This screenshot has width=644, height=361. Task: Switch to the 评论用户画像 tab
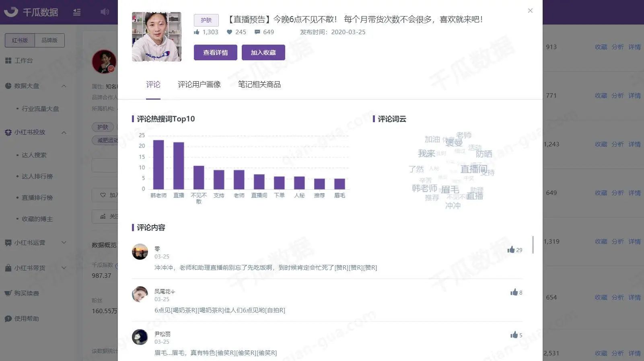[199, 84]
